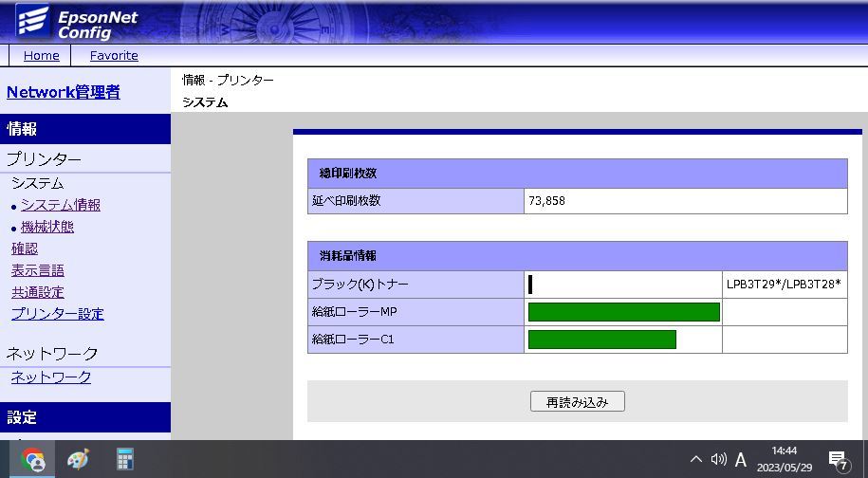Open the 機械状態 link
868x478 pixels.
47,227
